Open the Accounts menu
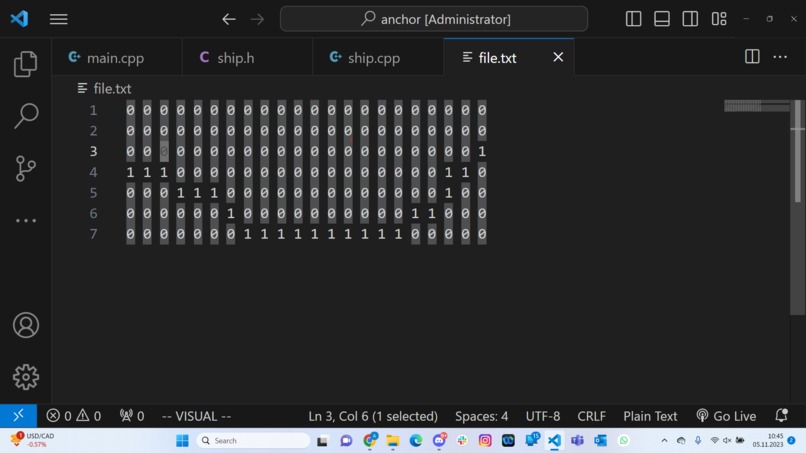 (26, 325)
